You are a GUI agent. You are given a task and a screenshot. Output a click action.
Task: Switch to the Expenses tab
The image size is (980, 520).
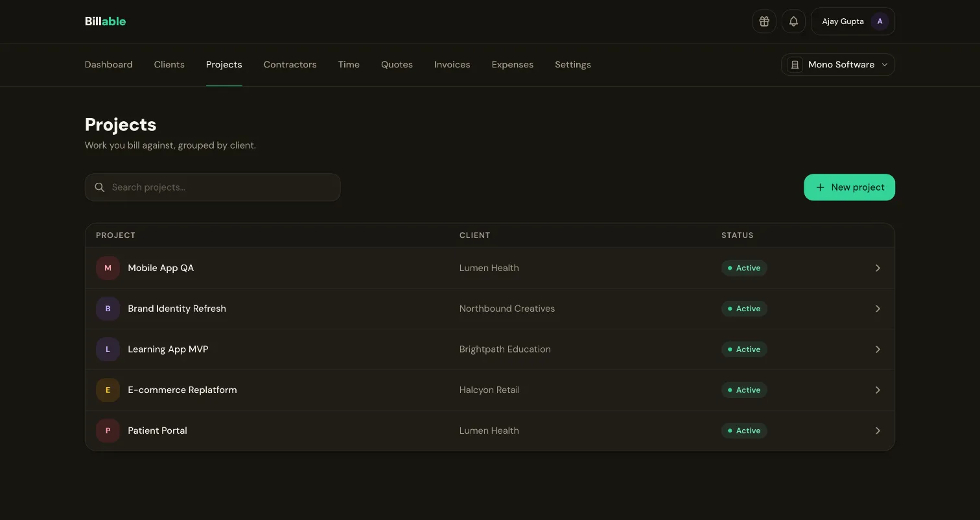click(513, 65)
